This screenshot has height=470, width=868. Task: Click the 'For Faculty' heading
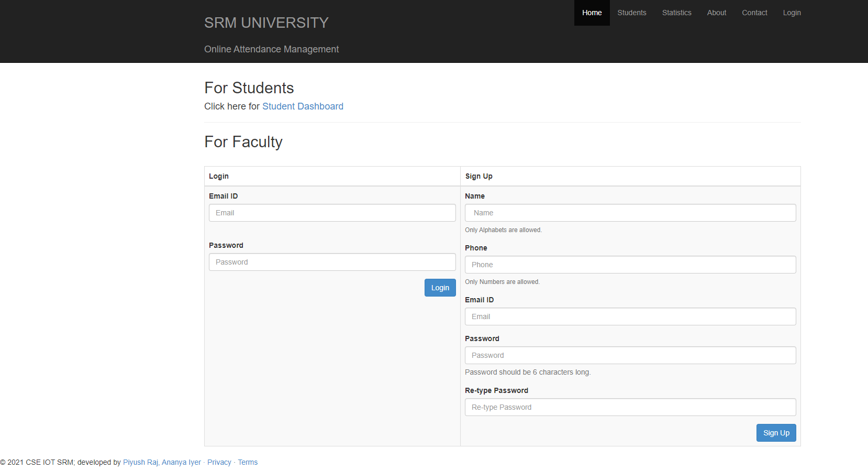[243, 142]
